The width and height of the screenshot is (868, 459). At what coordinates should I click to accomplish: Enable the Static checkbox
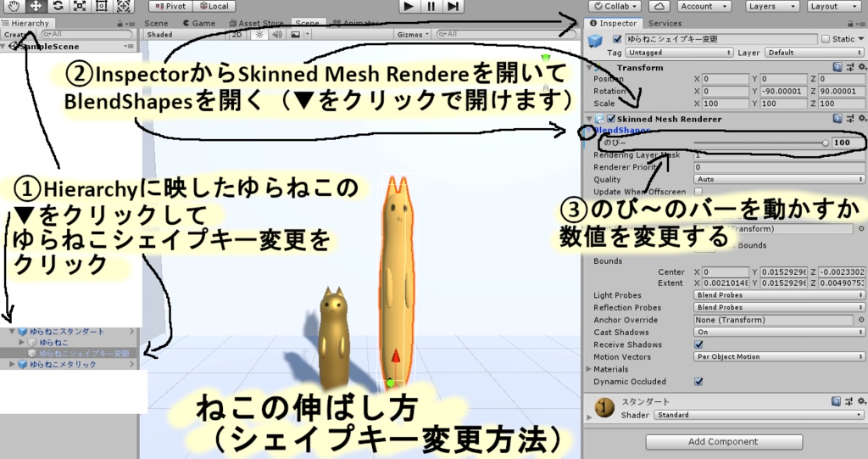(x=826, y=39)
